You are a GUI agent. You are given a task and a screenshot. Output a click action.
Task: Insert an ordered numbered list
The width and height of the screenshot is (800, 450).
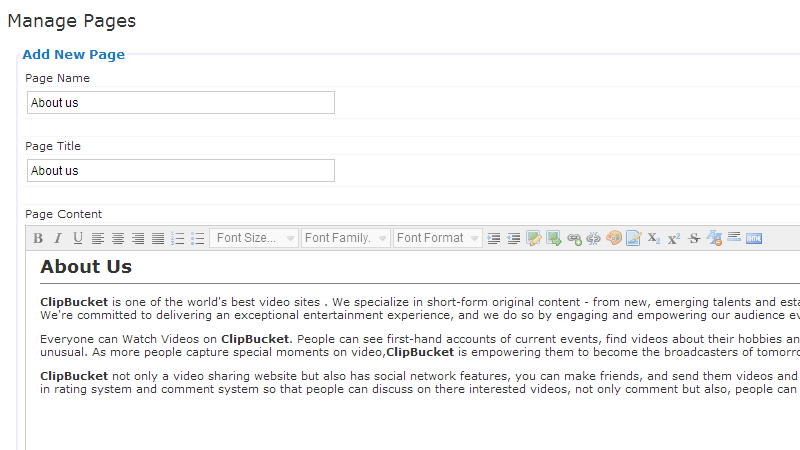point(178,238)
